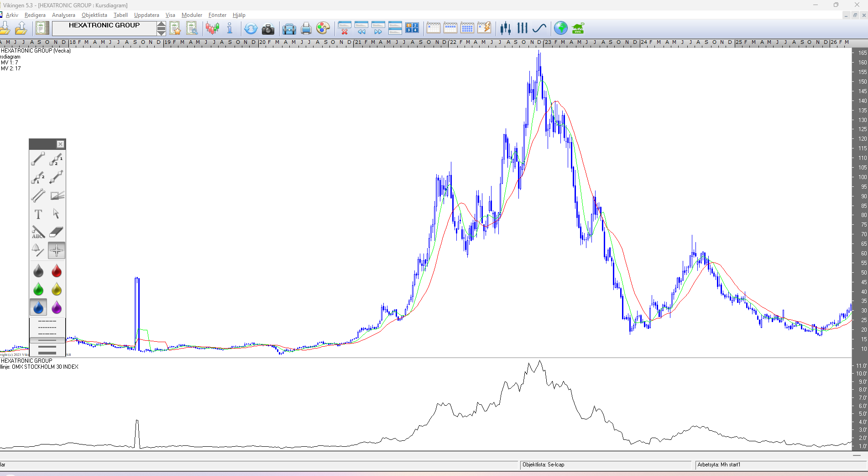Close the drawing tools palette
The image size is (868, 476).
click(x=60, y=144)
